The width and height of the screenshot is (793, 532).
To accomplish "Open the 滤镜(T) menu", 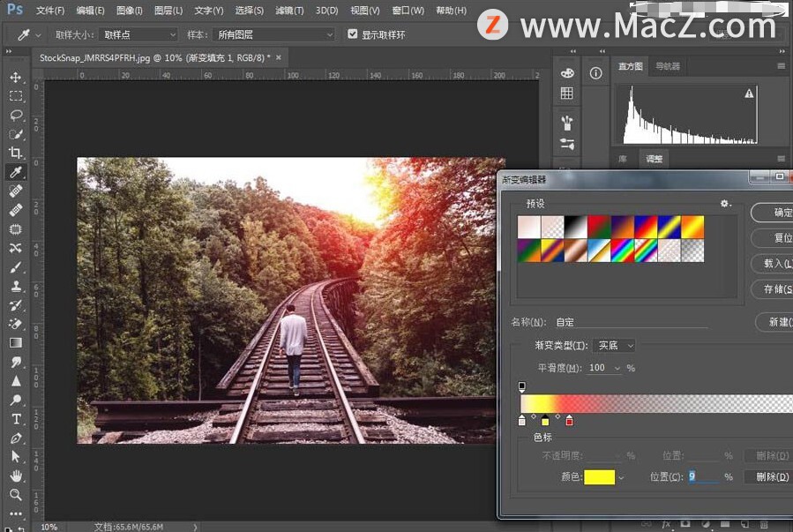I will (289, 10).
